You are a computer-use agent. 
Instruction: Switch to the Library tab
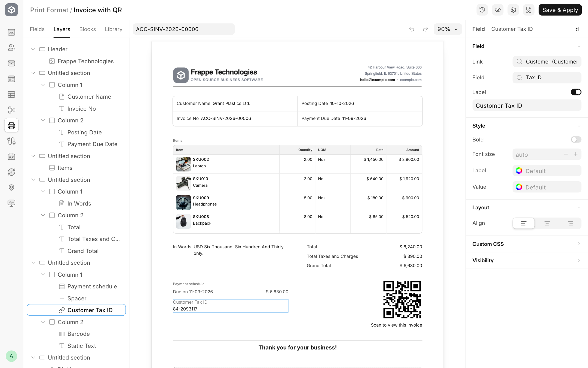click(x=114, y=29)
